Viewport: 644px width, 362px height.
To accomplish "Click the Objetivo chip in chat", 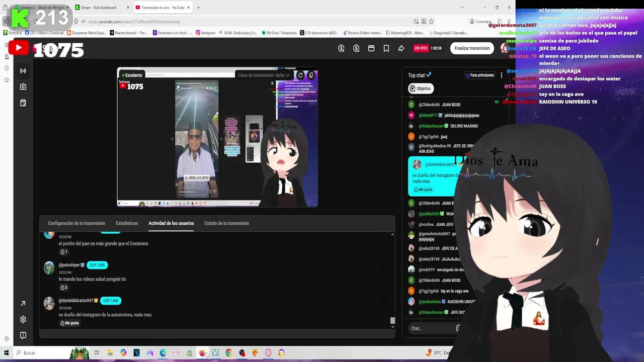I will click(420, 88).
